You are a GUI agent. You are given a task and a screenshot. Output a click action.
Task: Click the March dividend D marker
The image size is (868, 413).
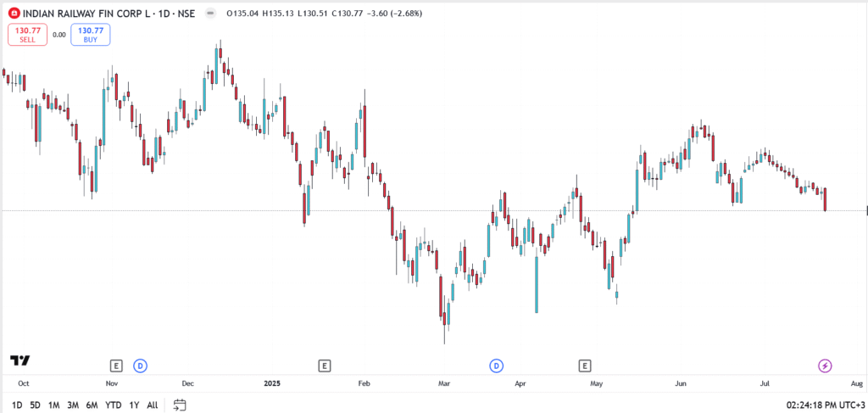(x=496, y=366)
